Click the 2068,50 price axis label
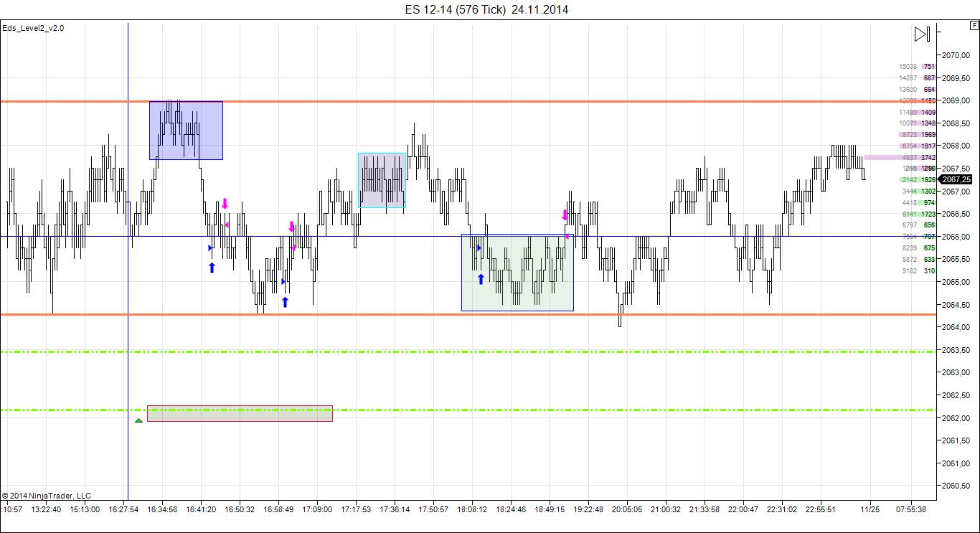Screen dimensions: 980x533 click(956, 123)
